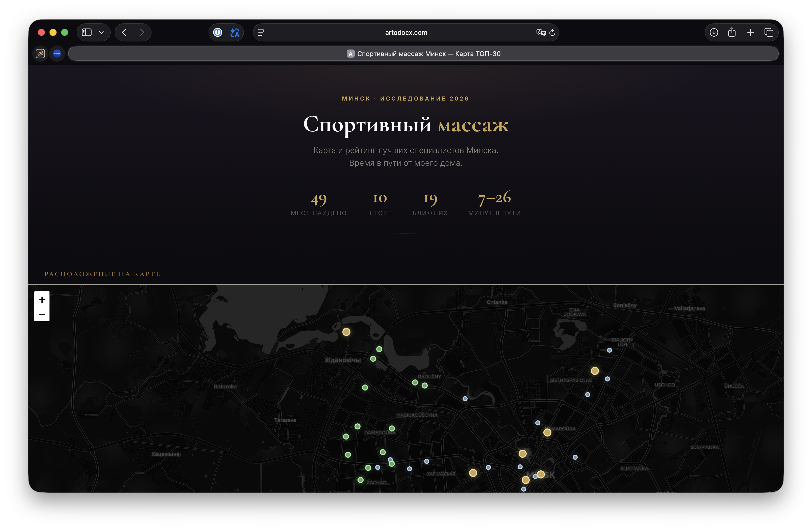Image resolution: width=812 pixels, height=530 pixels.
Task: Open a new tab with the plus icon
Action: coord(750,32)
